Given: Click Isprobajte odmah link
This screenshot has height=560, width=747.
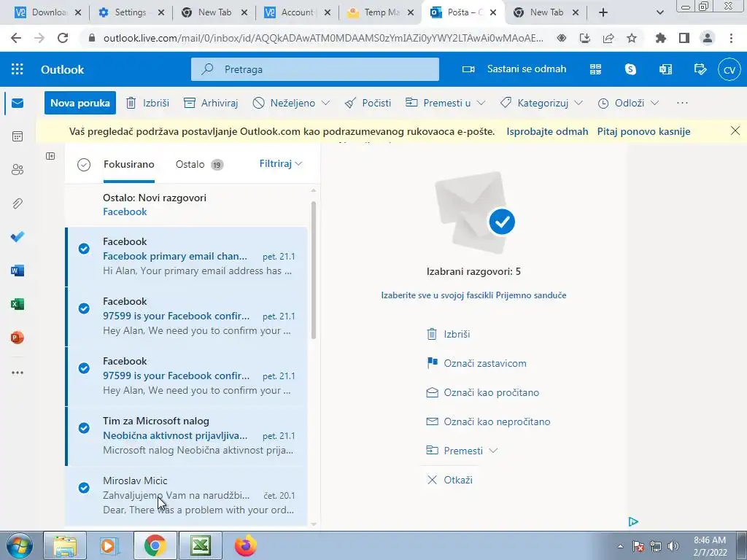Looking at the screenshot, I should pyautogui.click(x=547, y=131).
